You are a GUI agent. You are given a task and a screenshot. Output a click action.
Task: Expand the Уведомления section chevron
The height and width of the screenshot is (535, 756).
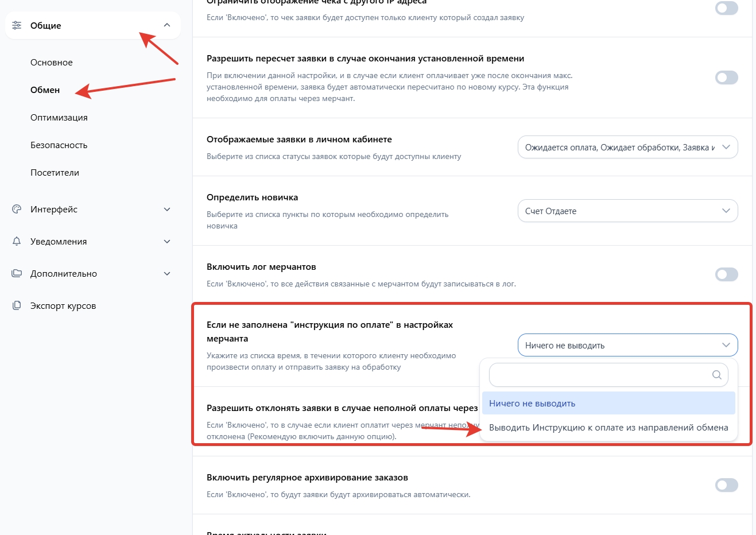point(167,242)
